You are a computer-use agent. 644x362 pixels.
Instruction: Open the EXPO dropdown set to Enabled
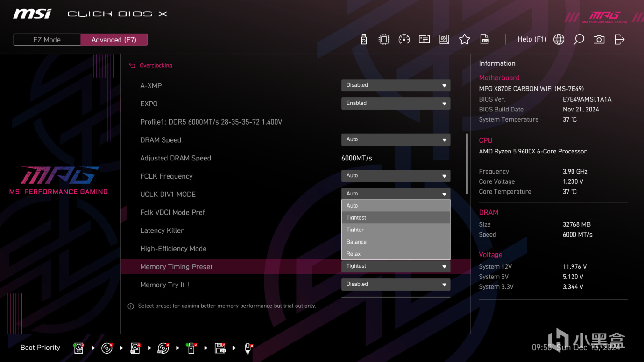396,104
